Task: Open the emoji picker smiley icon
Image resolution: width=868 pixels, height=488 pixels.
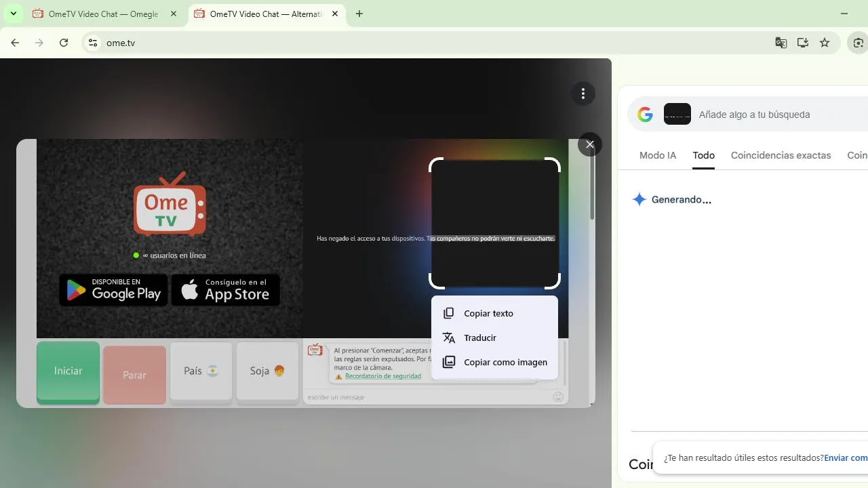Action: tap(558, 397)
